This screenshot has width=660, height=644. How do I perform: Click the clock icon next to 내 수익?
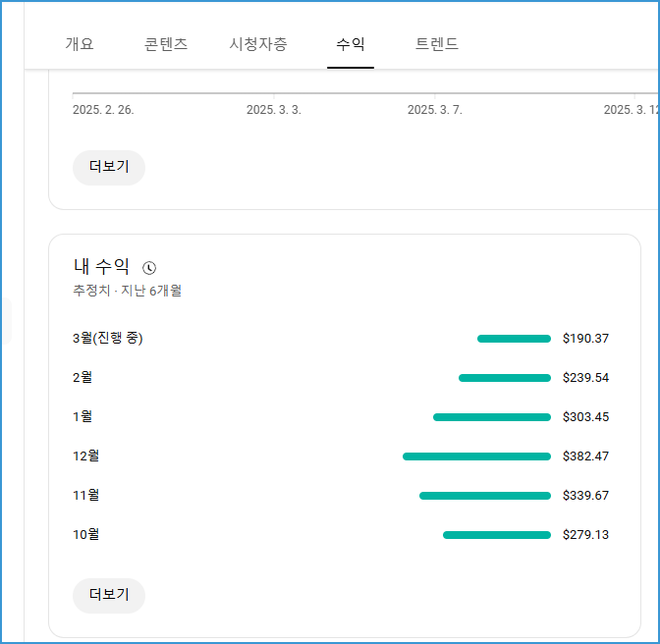click(x=149, y=268)
